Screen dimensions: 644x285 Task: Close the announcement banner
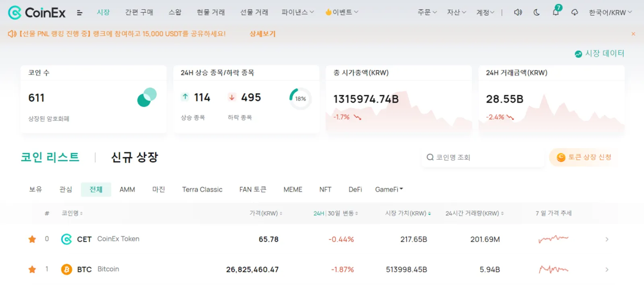633,34
